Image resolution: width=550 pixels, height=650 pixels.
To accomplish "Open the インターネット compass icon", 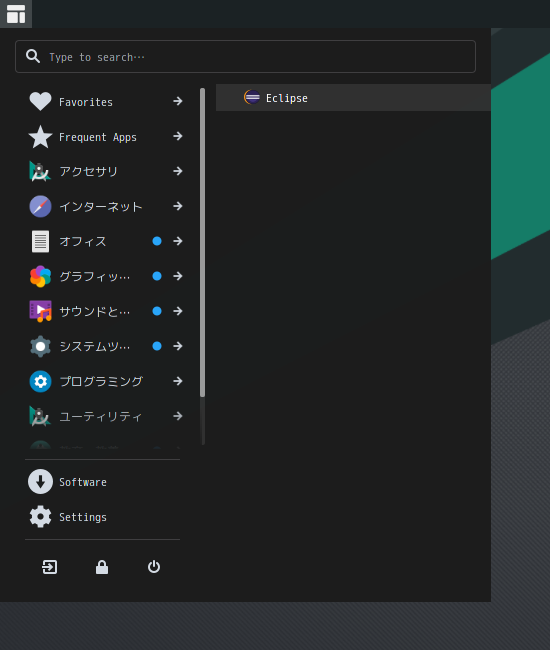I will click(x=40, y=206).
